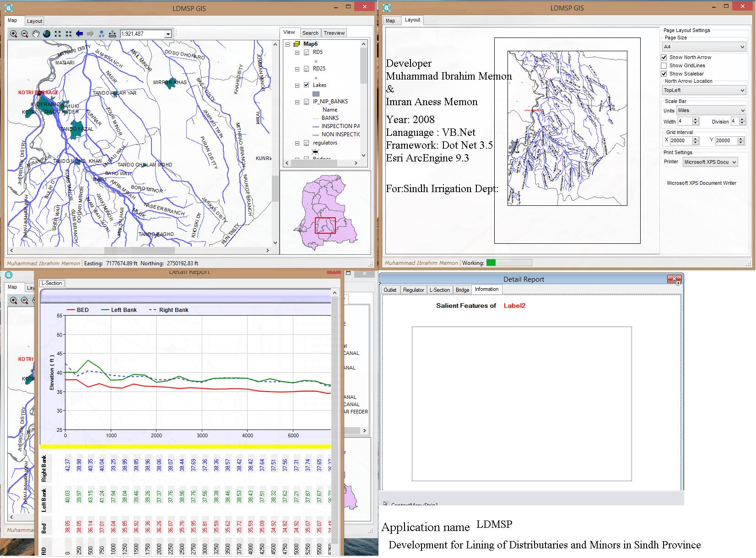The width and height of the screenshot is (756, 558).
Task: Click the Go To XY icon
Action: coord(102,34)
